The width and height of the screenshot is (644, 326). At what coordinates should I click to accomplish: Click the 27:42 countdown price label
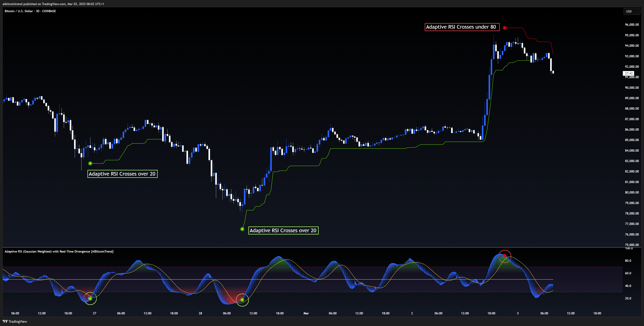629,73
